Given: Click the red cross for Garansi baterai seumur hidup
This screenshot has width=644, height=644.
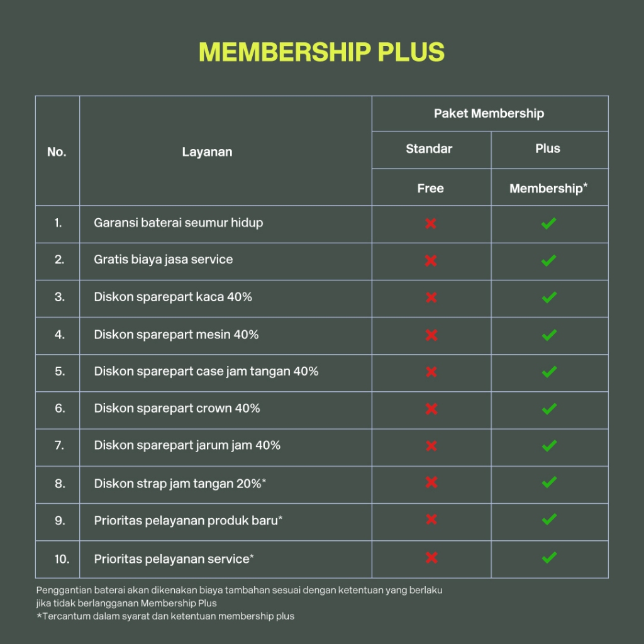Looking at the screenshot, I should click(431, 223).
